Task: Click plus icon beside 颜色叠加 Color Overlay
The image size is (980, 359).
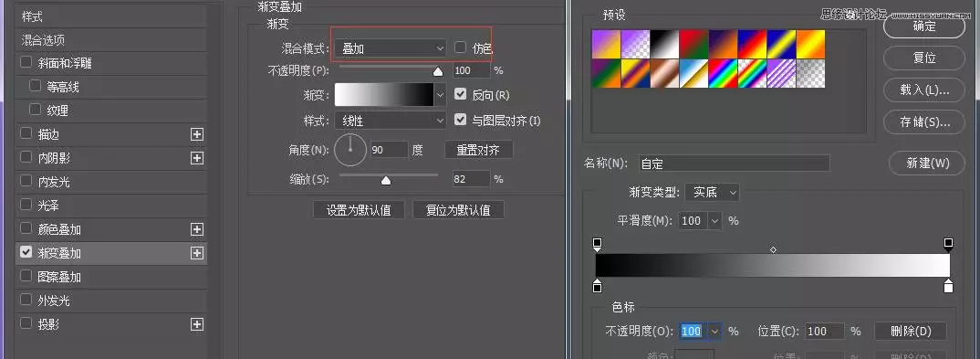Action: click(197, 229)
